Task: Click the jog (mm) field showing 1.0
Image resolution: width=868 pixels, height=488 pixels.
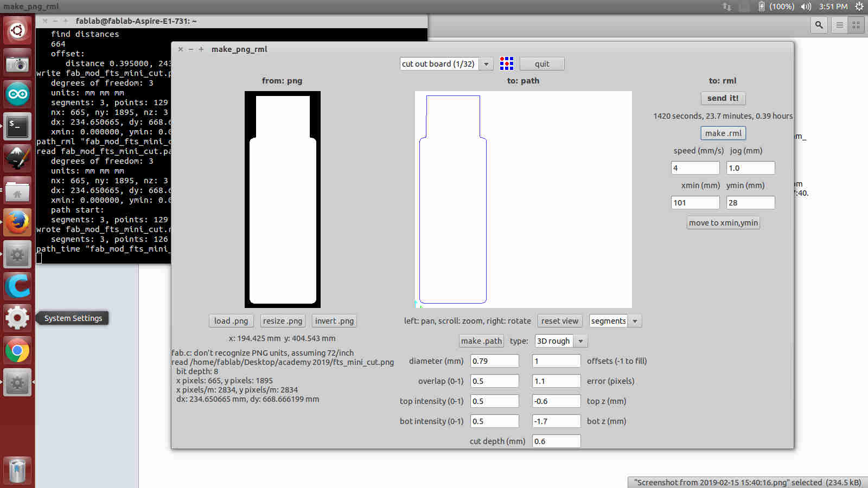Action: pos(751,168)
